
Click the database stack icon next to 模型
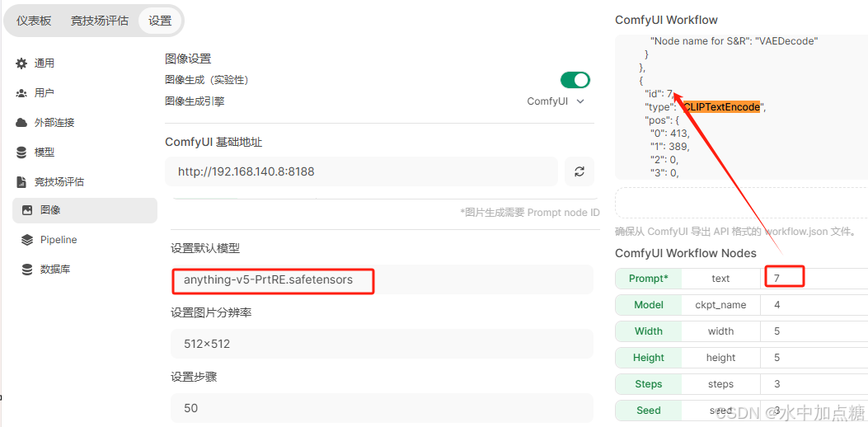[21, 152]
